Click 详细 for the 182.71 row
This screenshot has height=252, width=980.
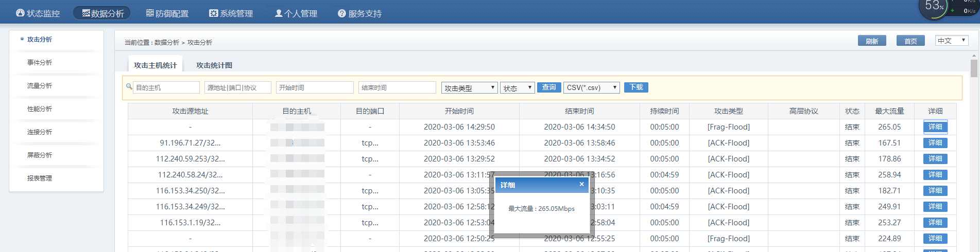pos(935,191)
